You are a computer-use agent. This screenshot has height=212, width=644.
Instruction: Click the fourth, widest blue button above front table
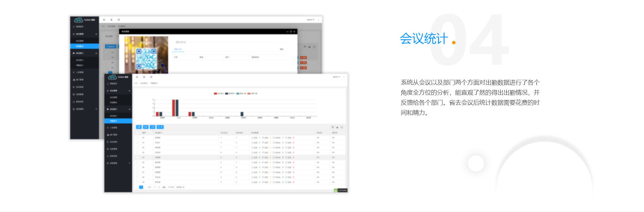[160, 127]
